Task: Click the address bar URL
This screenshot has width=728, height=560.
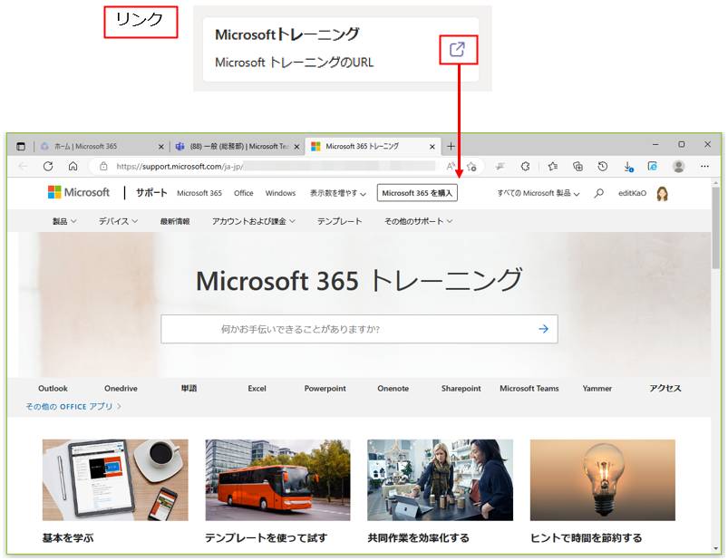Action: [x=180, y=166]
